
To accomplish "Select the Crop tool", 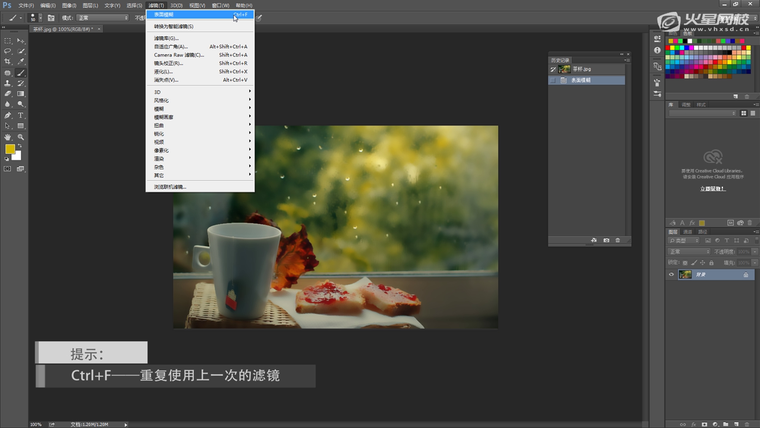I will coord(8,62).
